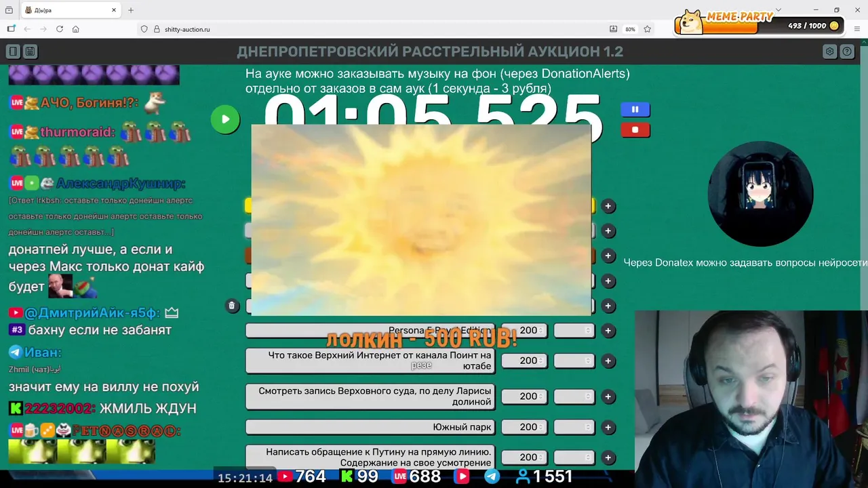Click Kick viewer count 99

coord(359,476)
